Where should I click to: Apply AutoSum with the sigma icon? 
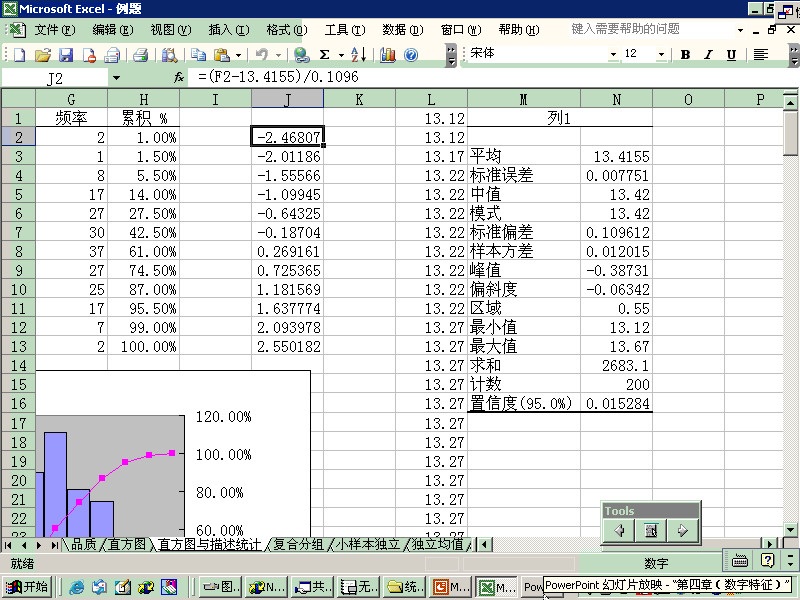[324, 54]
